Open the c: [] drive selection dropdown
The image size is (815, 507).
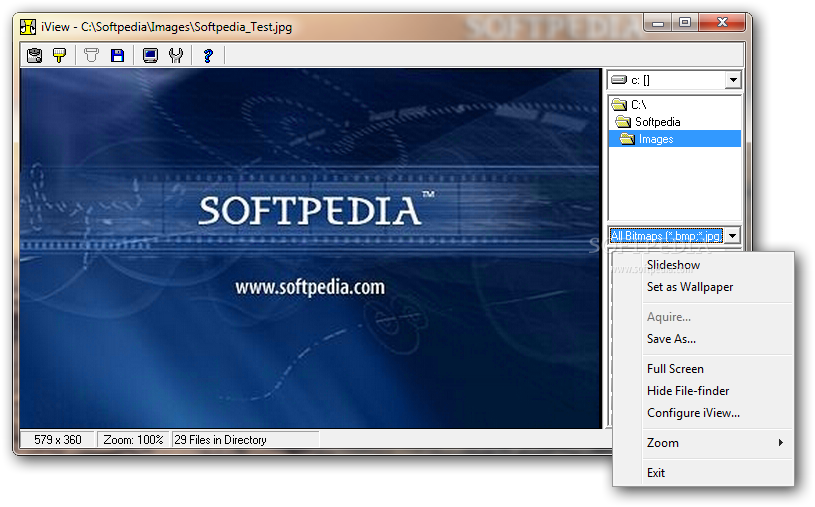tap(733, 80)
